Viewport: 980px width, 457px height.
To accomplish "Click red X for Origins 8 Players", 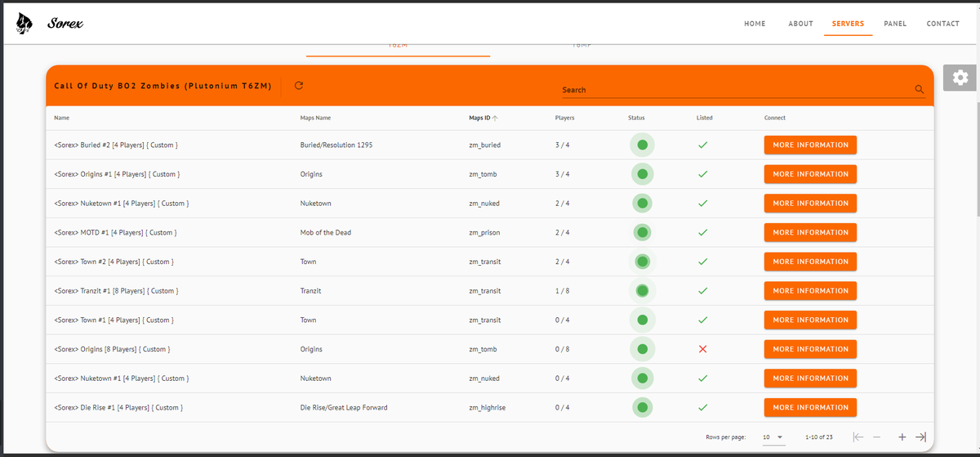I will (702, 349).
